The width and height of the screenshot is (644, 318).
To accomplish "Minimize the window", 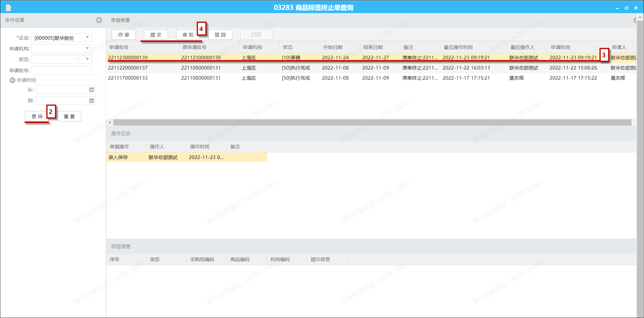I will pos(617,8).
